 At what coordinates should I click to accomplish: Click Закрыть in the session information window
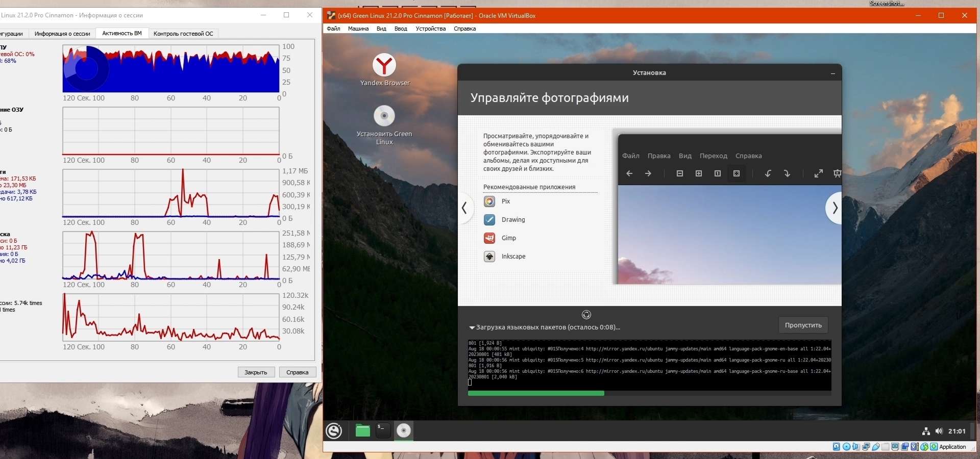tap(256, 372)
